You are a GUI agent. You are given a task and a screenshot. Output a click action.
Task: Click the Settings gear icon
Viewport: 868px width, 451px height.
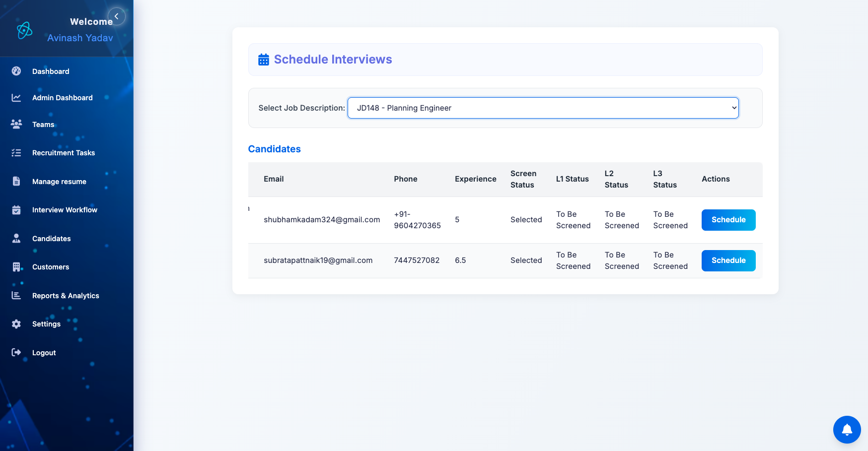(16, 324)
